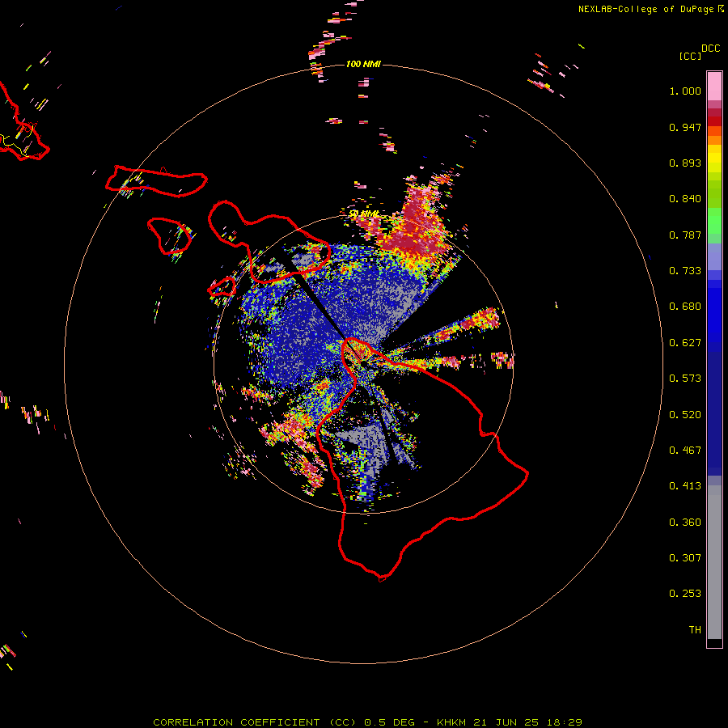Click the 0.520 scale value
This screenshot has height=728, width=728.
click(x=685, y=415)
